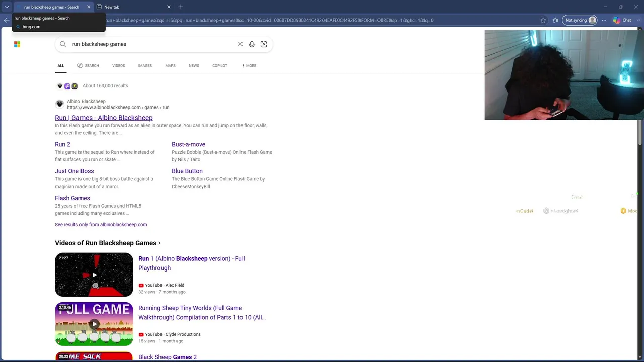644x362 pixels.
Task: Switch to the NEWS tab
Action: 194,66
